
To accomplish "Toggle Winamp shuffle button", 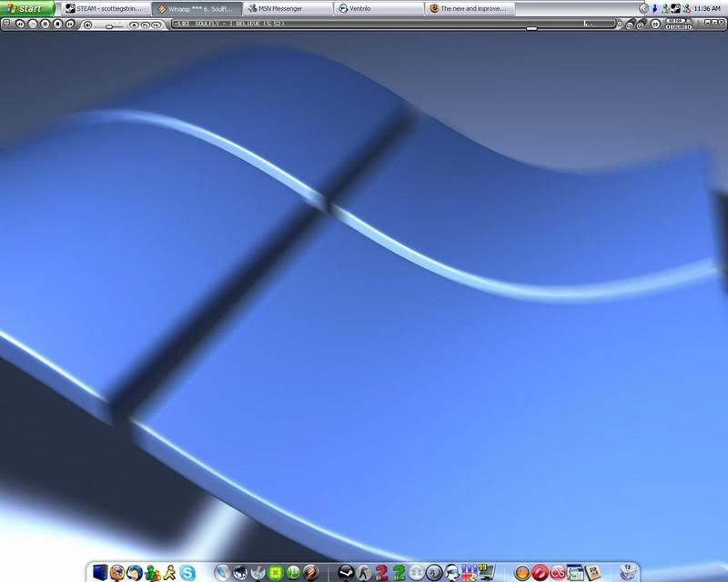I will pyautogui.click(x=630, y=25).
